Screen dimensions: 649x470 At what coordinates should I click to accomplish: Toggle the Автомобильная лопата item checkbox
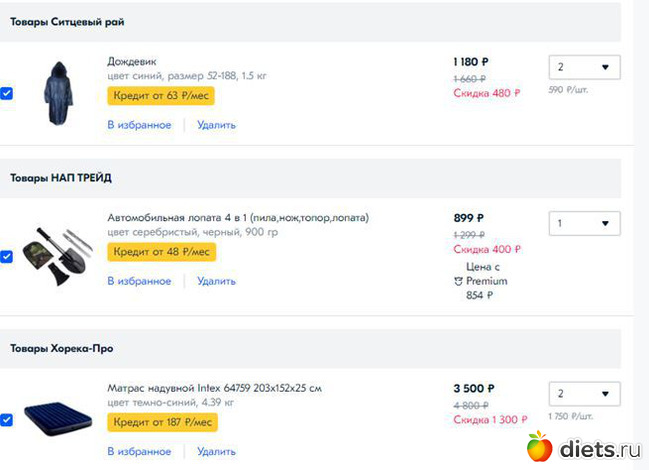[7, 256]
